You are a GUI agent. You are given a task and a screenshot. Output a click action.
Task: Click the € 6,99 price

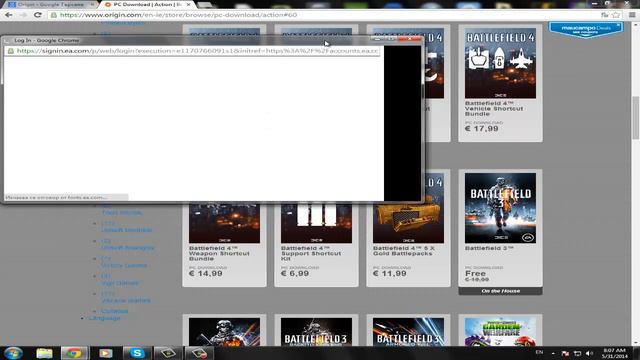295,273
